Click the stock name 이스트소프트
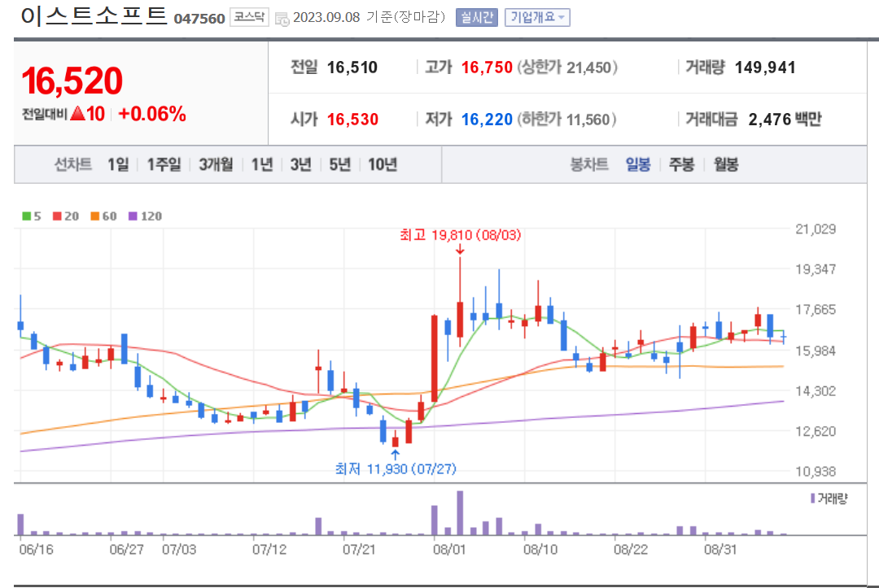The width and height of the screenshot is (879, 588). [94, 15]
